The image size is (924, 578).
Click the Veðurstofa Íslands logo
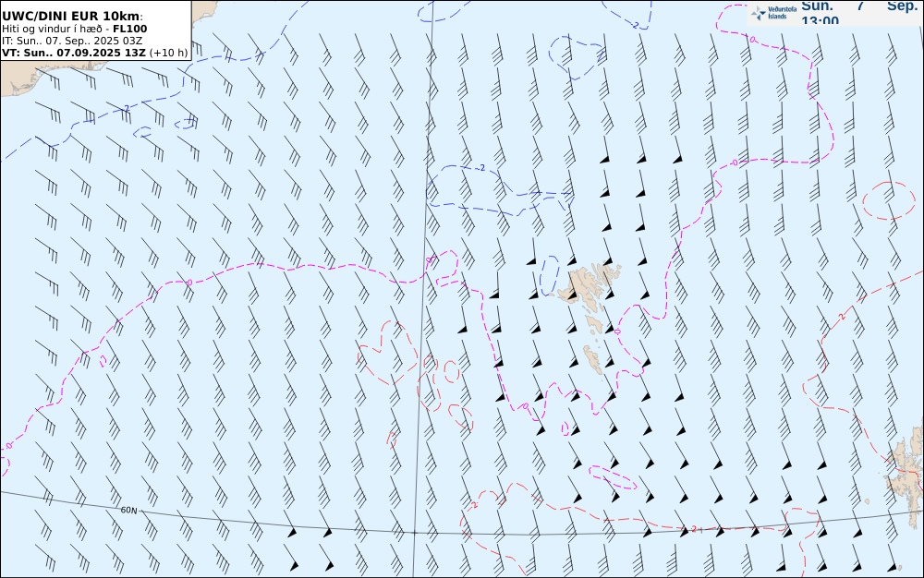773,13
